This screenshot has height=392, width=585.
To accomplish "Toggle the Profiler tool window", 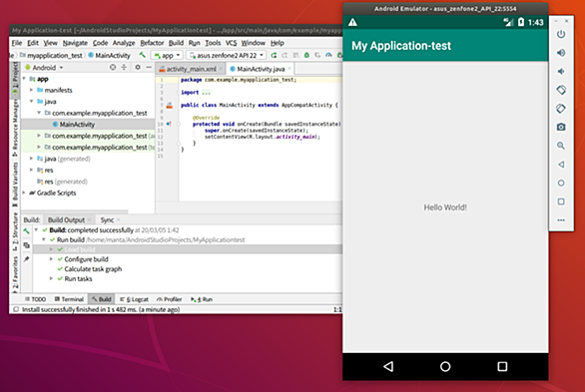I will [x=170, y=299].
